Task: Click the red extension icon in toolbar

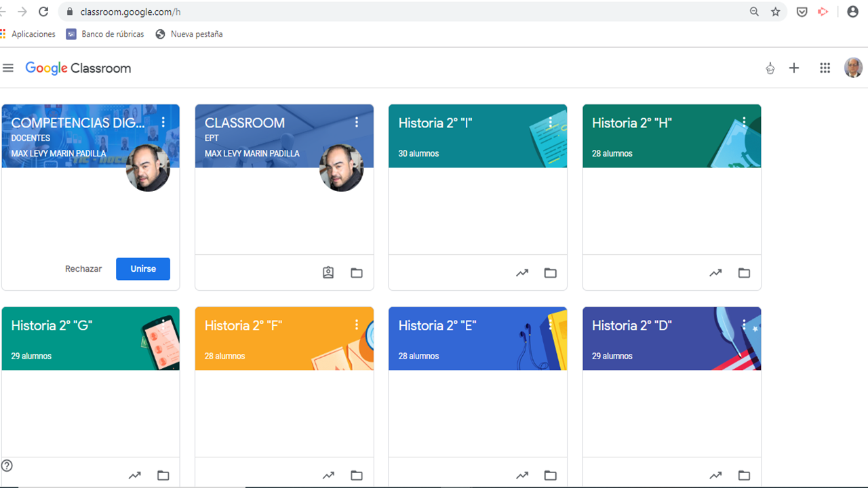Action: pos(823,12)
